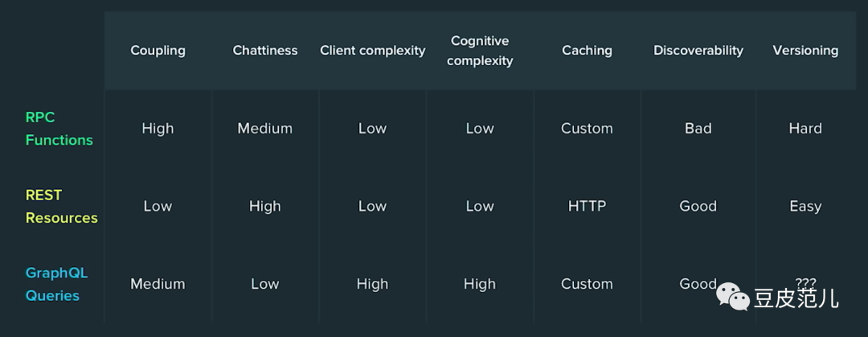The width and height of the screenshot is (868, 337).
Task: Click the Hard versioning cell for RPC
Action: [x=805, y=129]
